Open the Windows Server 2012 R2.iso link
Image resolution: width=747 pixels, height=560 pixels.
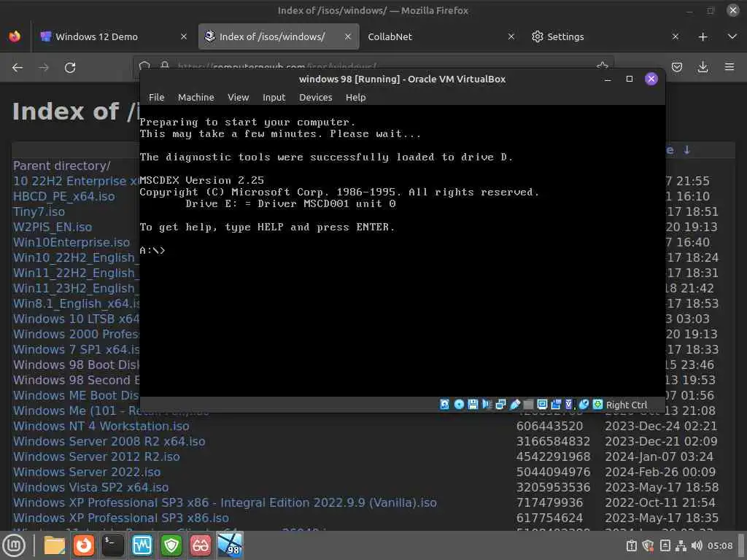96,456
